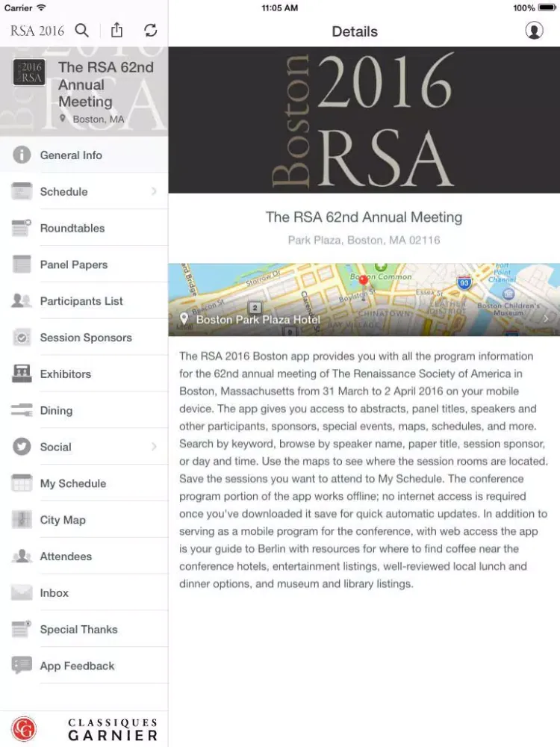Screen dimensions: 560x747
Task: Open Participants List
Action: click(81, 301)
